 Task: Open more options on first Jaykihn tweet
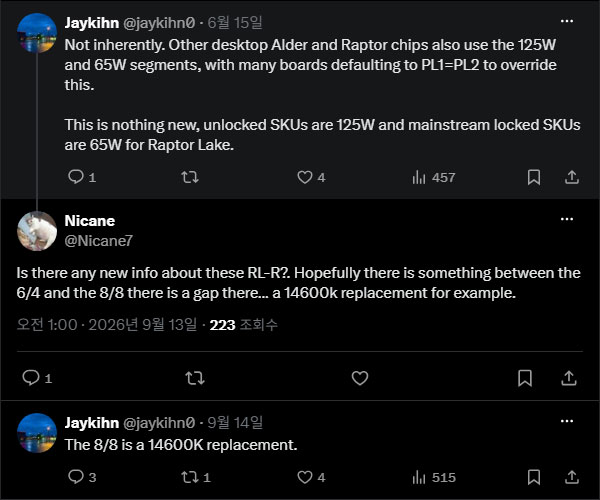click(x=567, y=21)
